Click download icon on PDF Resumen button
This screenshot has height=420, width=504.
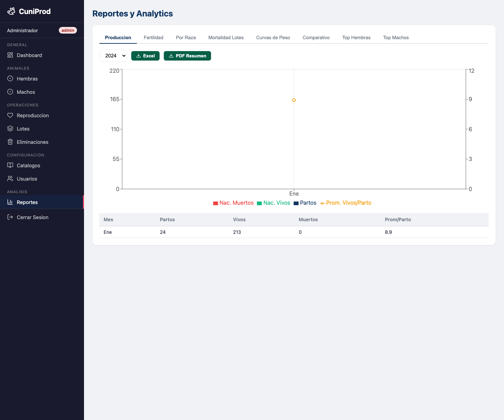171,56
